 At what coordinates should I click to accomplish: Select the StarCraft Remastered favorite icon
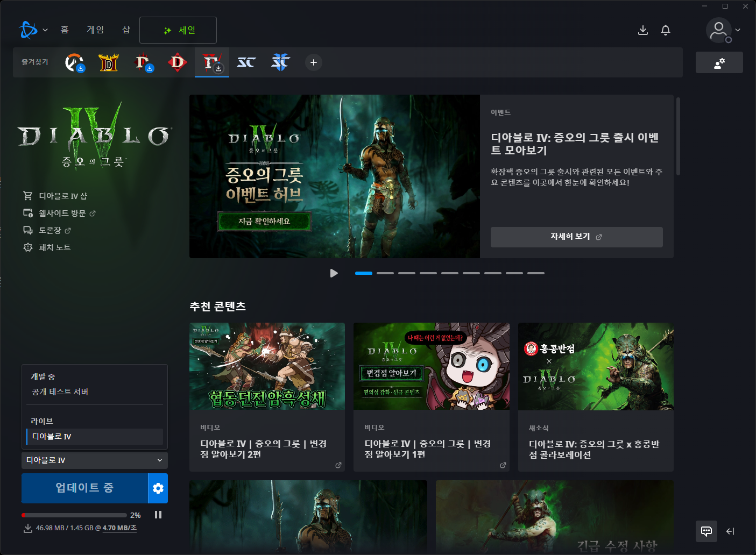click(x=246, y=62)
